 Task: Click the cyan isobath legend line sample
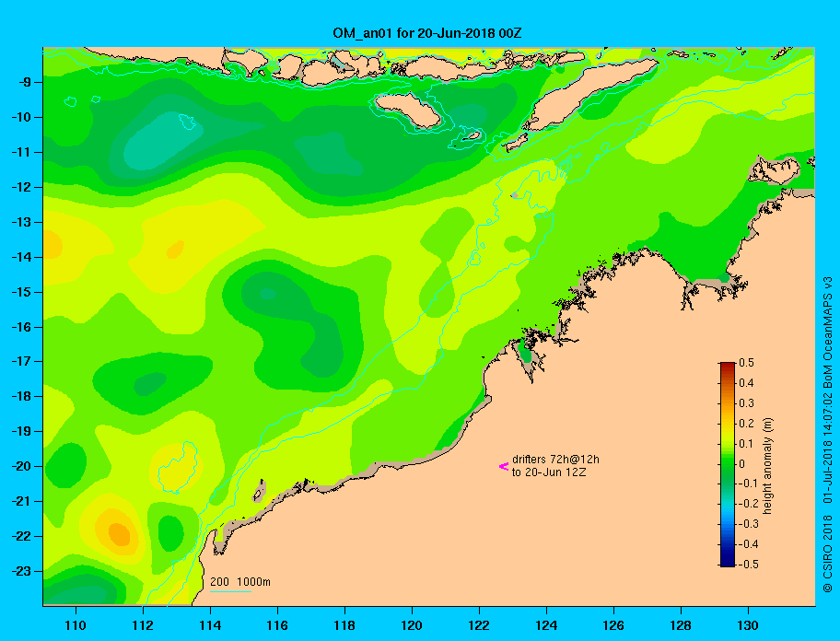click(x=230, y=591)
